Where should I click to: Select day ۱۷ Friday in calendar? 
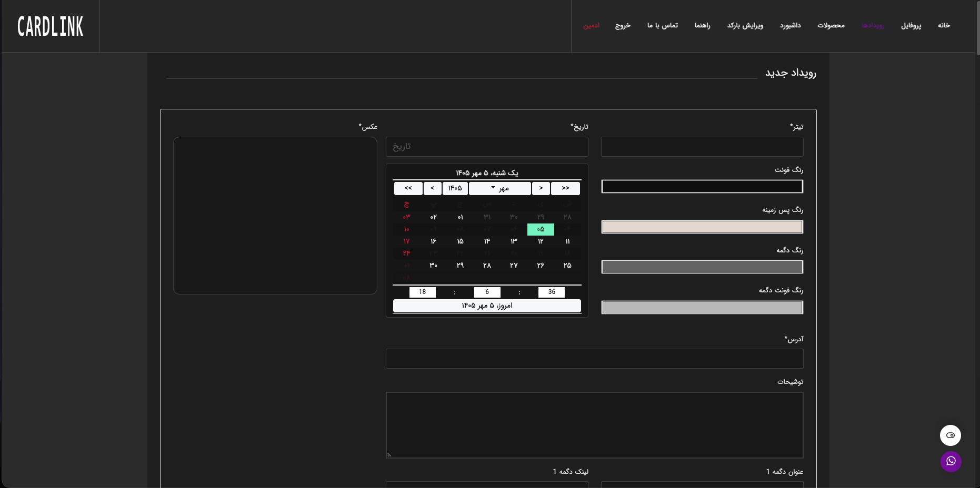[406, 241]
